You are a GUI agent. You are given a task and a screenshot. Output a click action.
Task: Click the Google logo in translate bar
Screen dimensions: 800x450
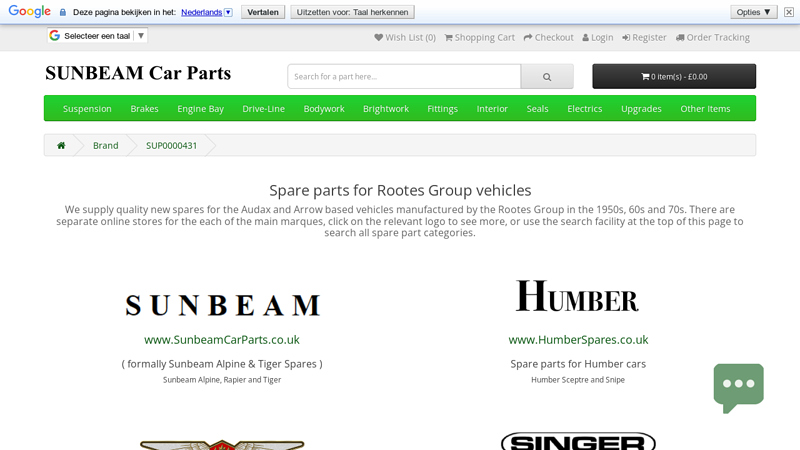coord(30,11)
